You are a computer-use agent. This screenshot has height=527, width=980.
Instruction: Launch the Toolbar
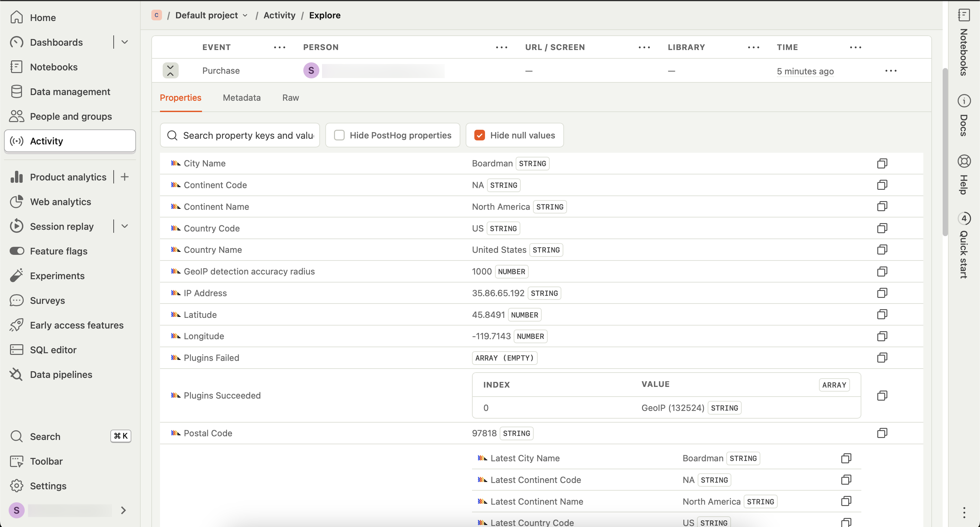pos(46,462)
